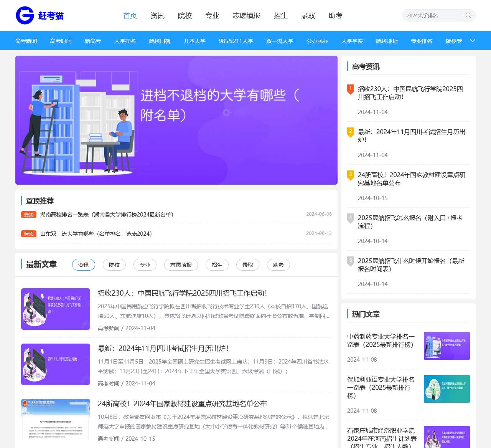The width and height of the screenshot is (491, 448).
Task: Click rank 3 badge in 高考资讯
Action: pos(350,175)
